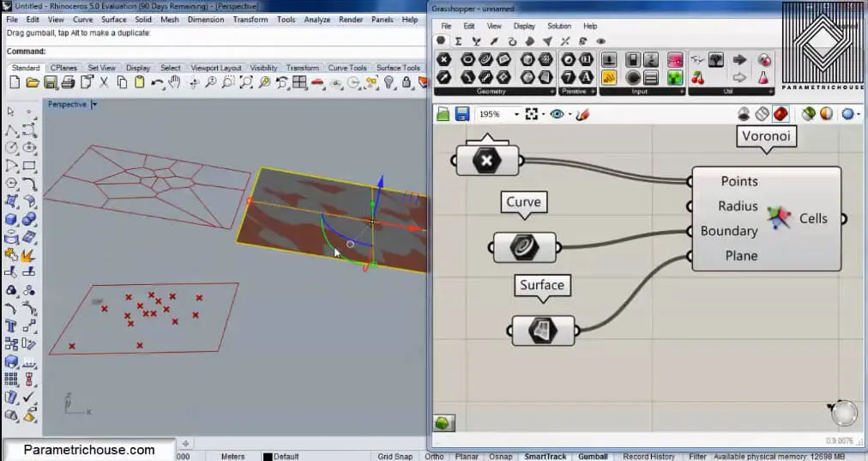This screenshot has width=868, height=461.
Task: Open zoom extents dropdown arrow in Grasshopper
Action: (x=542, y=115)
